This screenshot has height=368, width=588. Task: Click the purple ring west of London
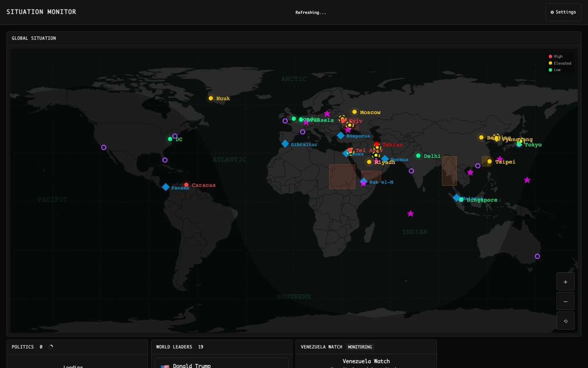pos(285,121)
